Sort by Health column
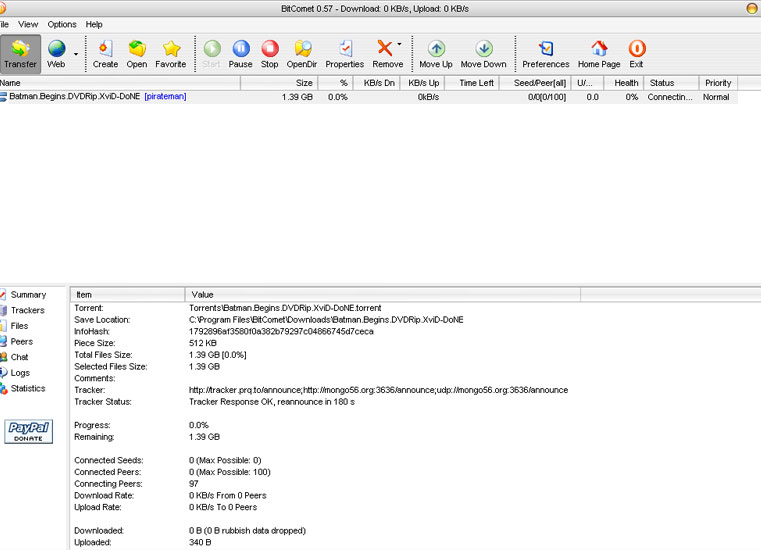Viewport: 761px width, 550px height. coord(624,83)
